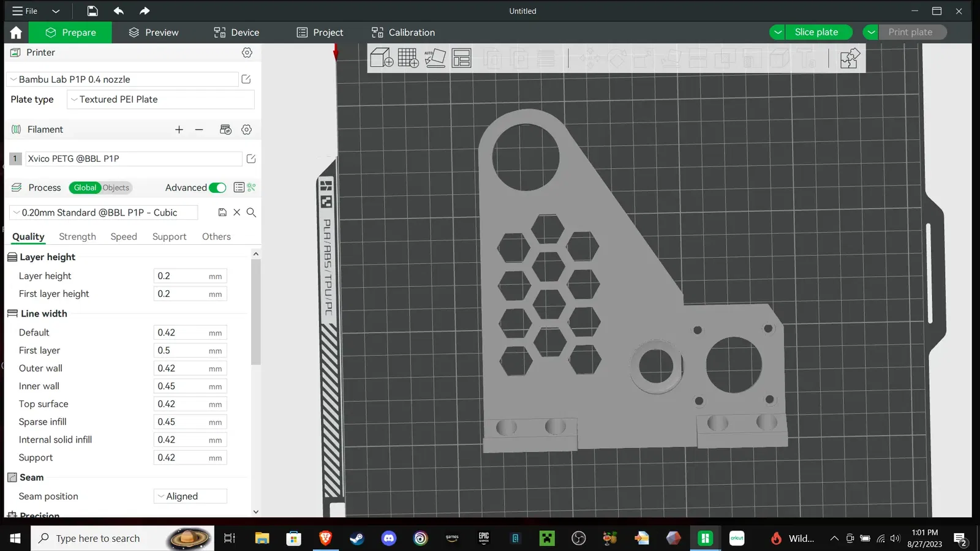Screen dimensions: 980x551
Task: Open Printer settings gear icon
Action: point(247,53)
